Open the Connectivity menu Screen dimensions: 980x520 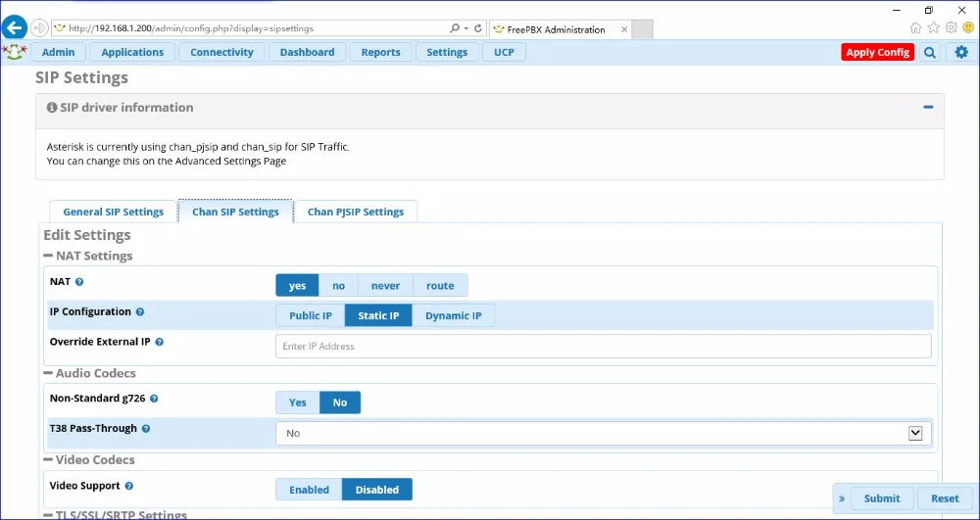221,53
